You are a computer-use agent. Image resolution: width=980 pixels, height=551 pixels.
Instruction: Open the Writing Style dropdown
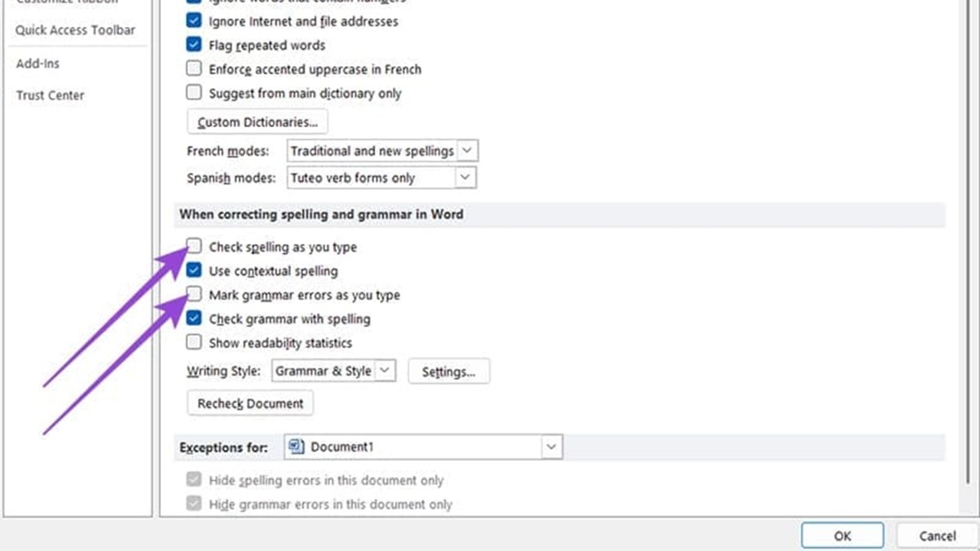[x=386, y=371]
